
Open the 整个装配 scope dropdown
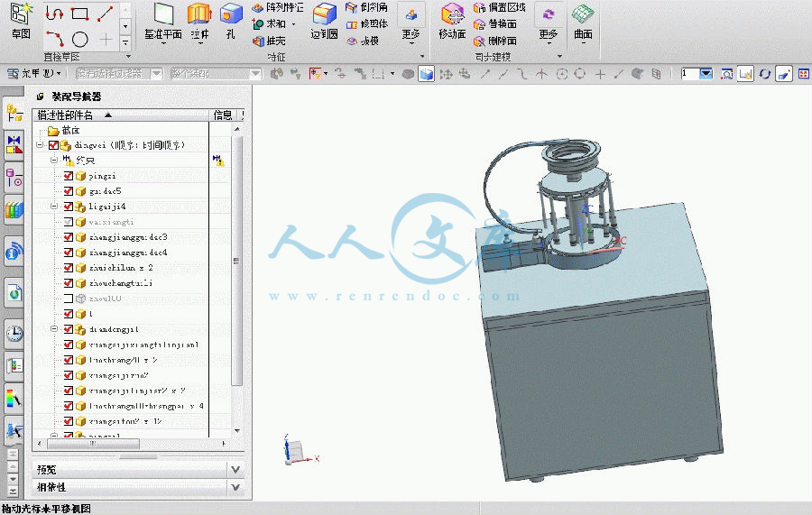256,74
